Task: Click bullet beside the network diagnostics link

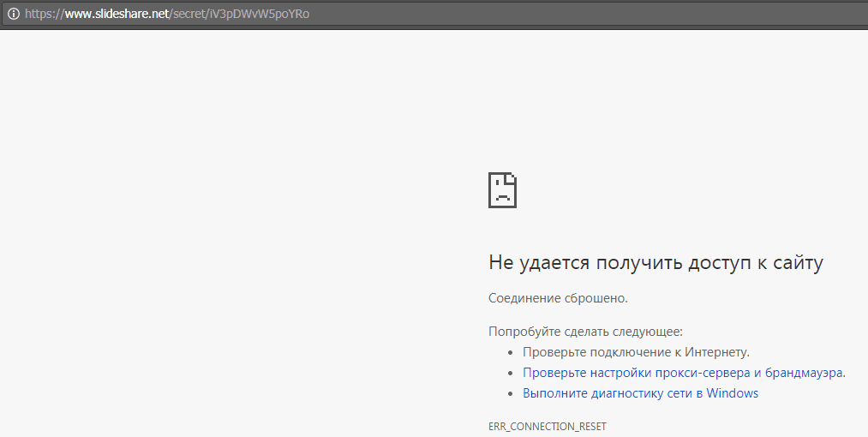Action: click(x=510, y=393)
